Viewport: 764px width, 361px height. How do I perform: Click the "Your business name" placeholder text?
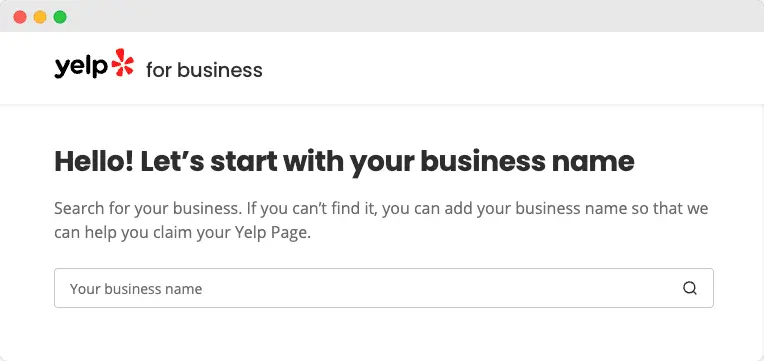tap(136, 289)
